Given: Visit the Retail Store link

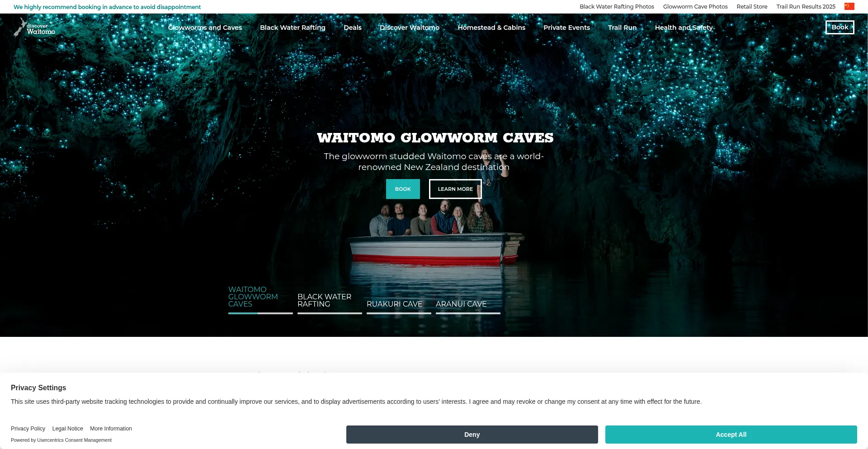Looking at the screenshot, I should [752, 7].
